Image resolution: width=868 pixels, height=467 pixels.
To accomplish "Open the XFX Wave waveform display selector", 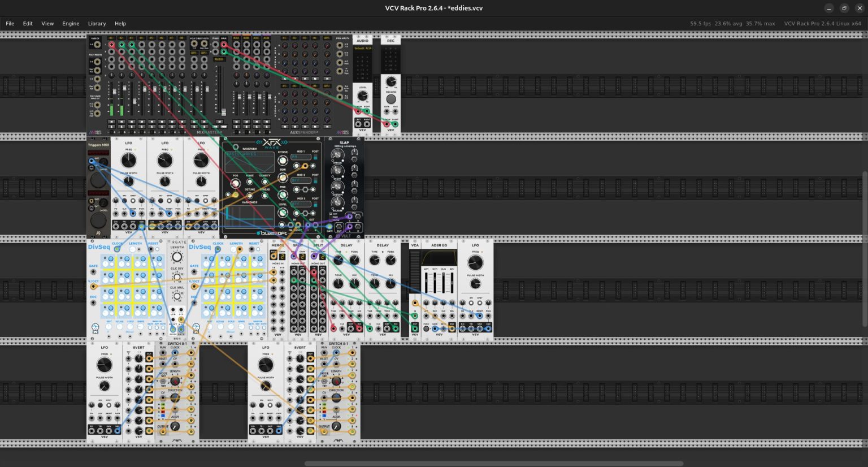I will tap(249, 162).
